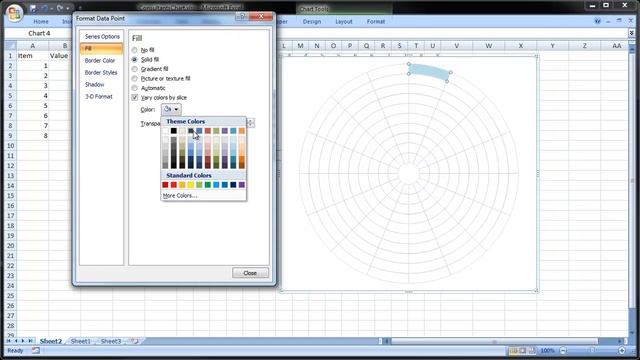This screenshot has width=640, height=360.
Task: Close the Format Data Point dialog with X
Action: tap(261, 16)
